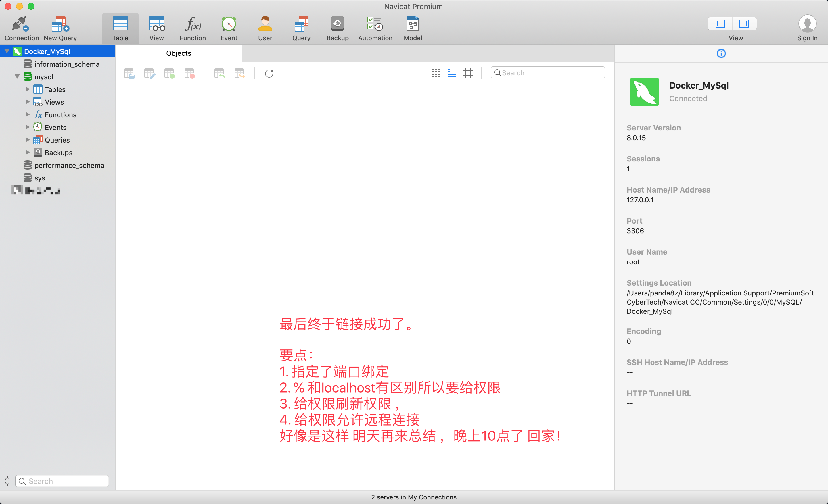Open the Model toolbar button
This screenshot has height=504, width=828.
pyautogui.click(x=413, y=28)
